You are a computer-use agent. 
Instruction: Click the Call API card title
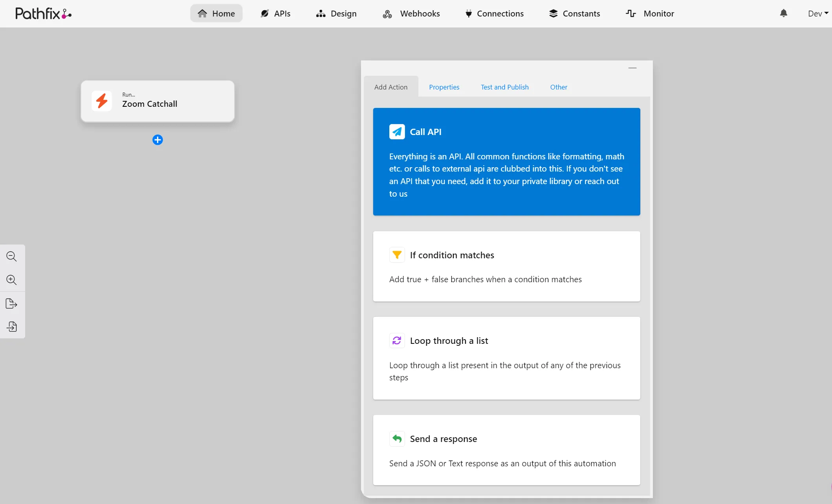[425, 132]
